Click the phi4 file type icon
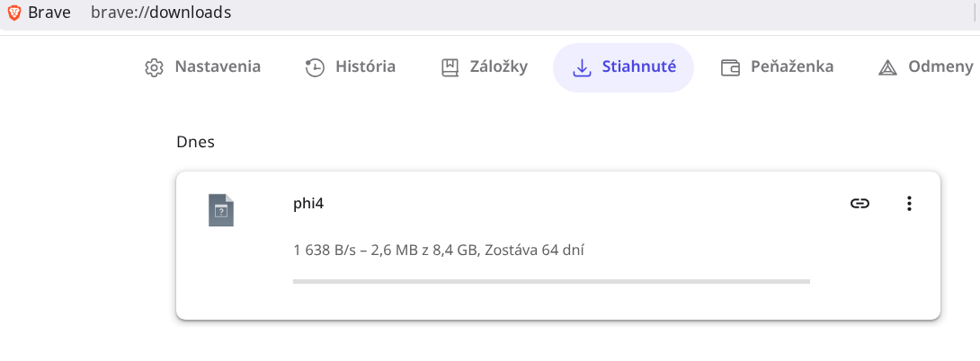Screen dimensions: 980x361 221,210
